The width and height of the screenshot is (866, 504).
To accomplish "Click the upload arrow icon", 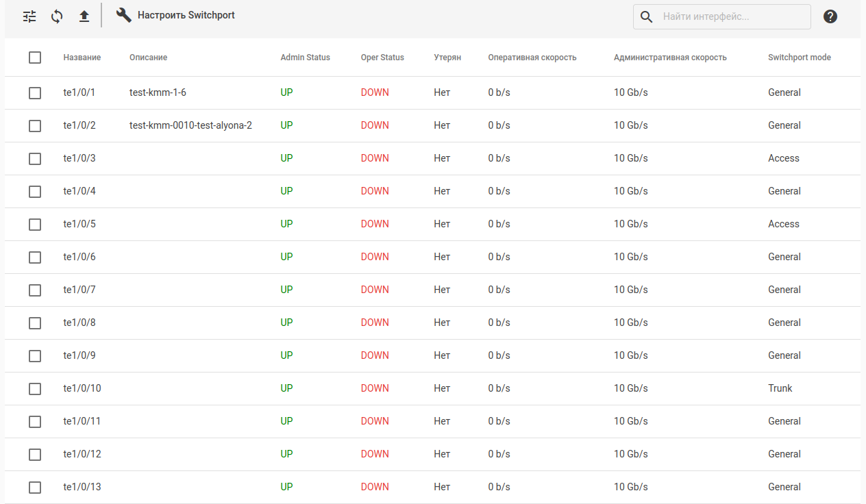I will (84, 16).
